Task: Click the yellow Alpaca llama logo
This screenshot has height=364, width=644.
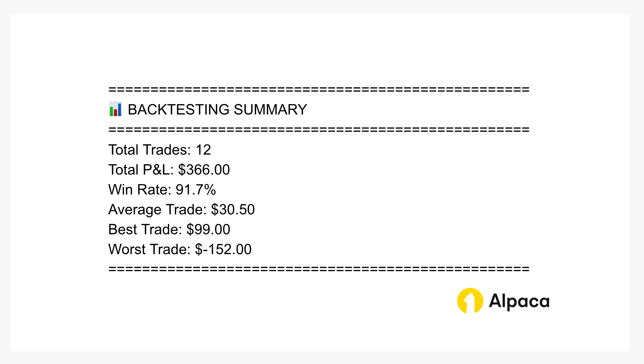Action: pos(470,301)
